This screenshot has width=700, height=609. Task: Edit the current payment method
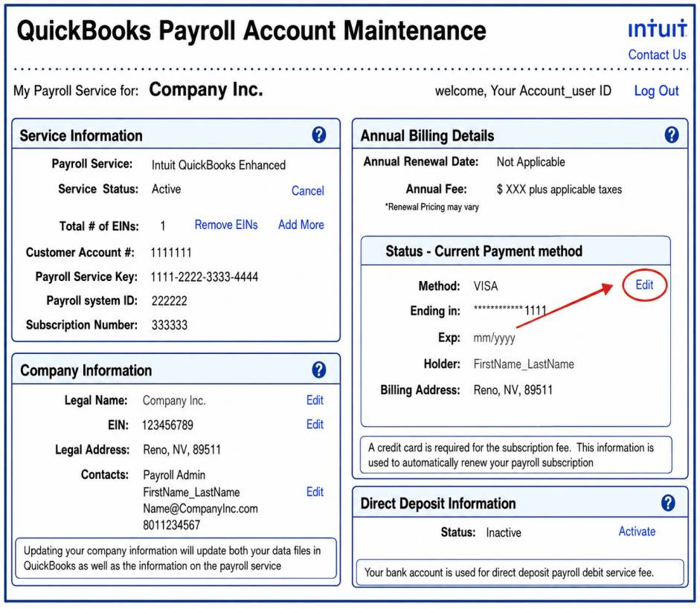click(644, 285)
